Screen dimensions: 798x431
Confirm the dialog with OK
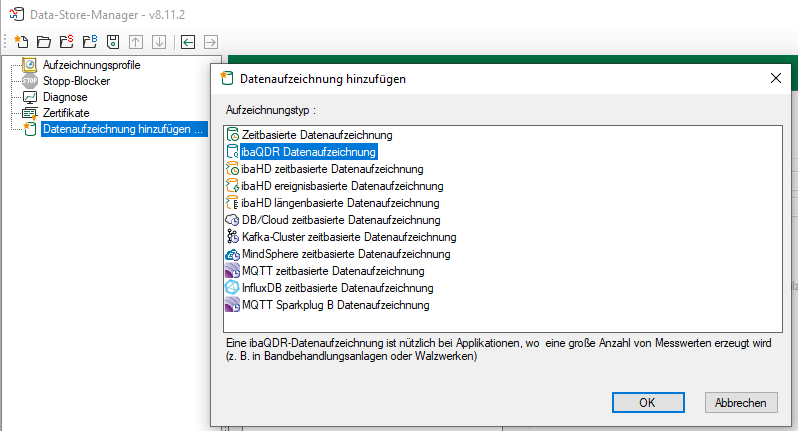pyautogui.click(x=648, y=403)
